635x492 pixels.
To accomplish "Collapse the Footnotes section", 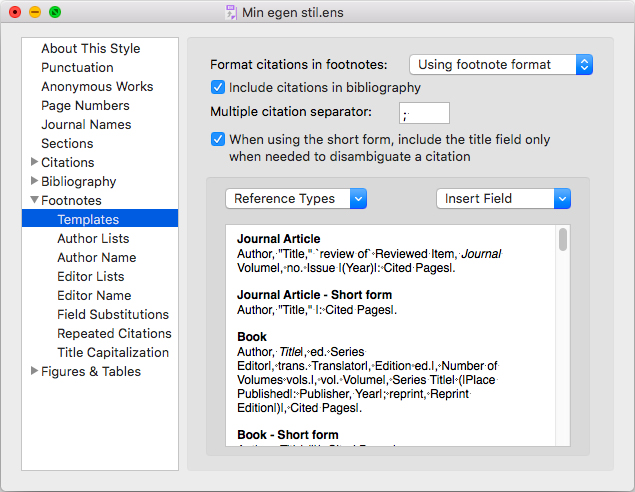I will (x=34, y=200).
